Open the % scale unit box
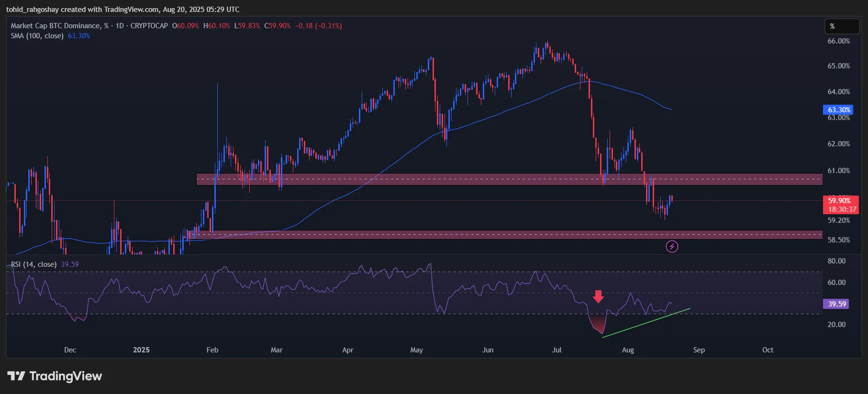The image size is (868, 394). point(842,26)
